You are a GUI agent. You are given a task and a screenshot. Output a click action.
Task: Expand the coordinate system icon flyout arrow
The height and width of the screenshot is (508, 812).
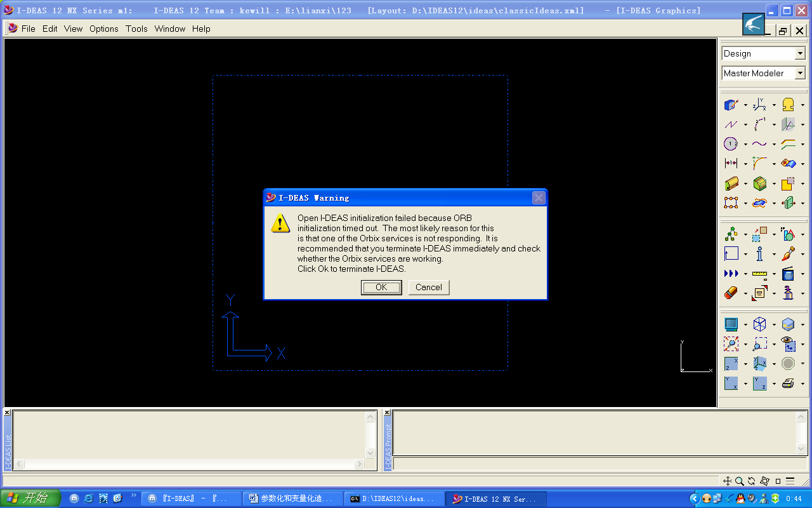(774, 106)
